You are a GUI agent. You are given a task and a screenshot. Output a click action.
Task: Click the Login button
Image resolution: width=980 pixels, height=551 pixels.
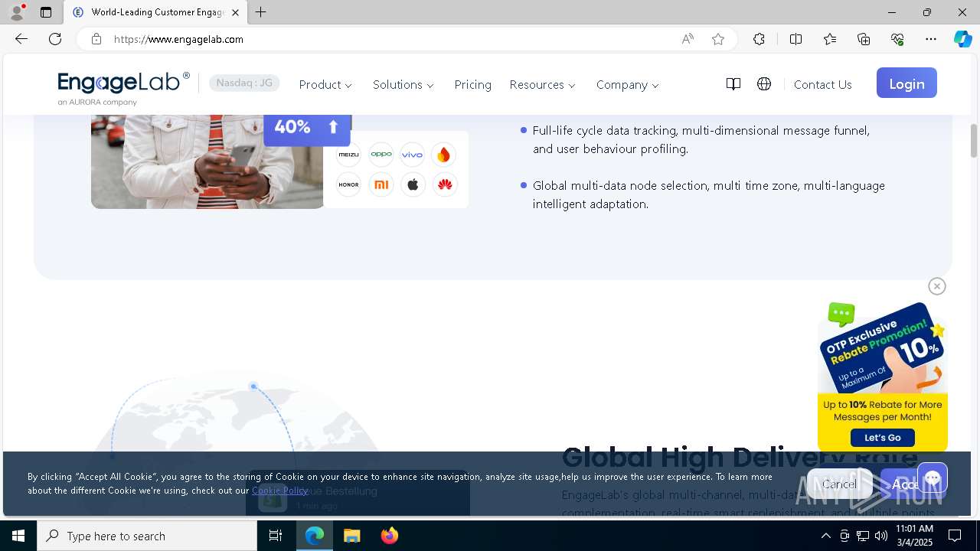[x=906, y=83]
